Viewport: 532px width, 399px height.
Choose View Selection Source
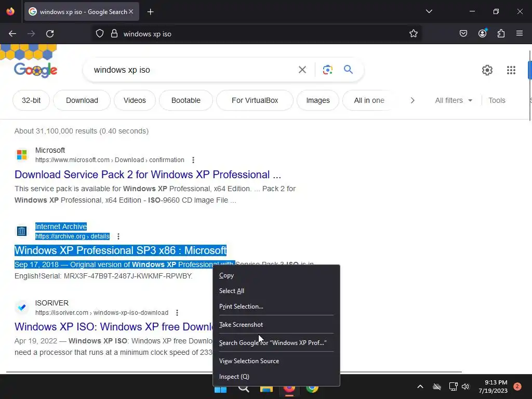276,361
